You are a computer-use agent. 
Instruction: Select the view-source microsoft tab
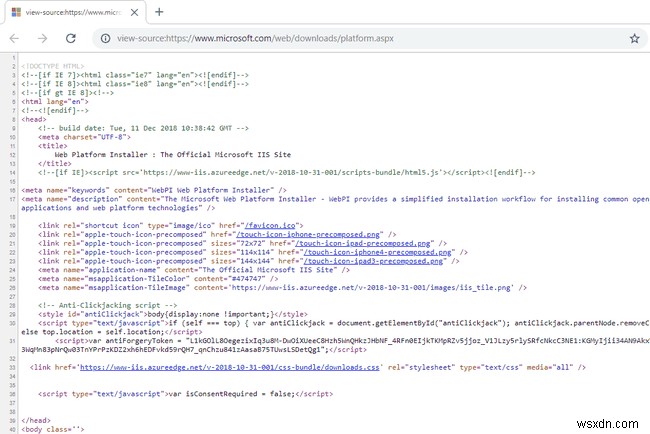[x=75, y=12]
